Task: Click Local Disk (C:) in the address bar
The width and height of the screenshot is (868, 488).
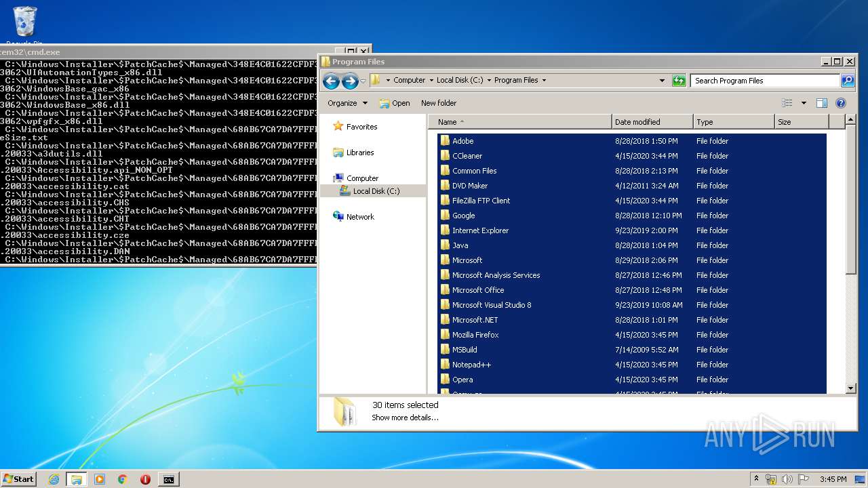Action: [460, 80]
